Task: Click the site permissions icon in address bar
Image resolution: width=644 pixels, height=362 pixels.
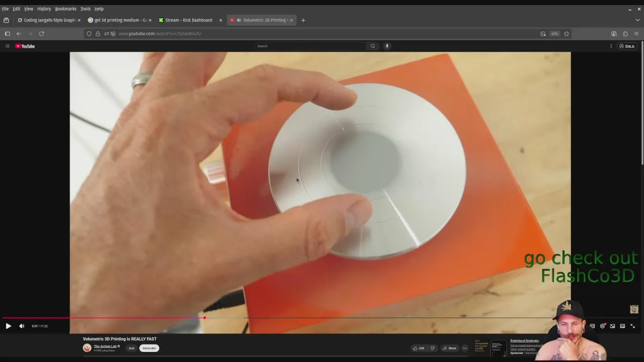Action: pos(106,34)
